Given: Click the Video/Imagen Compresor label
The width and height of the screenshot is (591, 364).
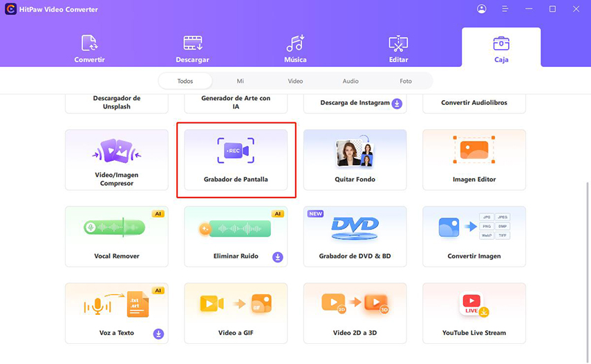Looking at the screenshot, I should coord(117,179).
